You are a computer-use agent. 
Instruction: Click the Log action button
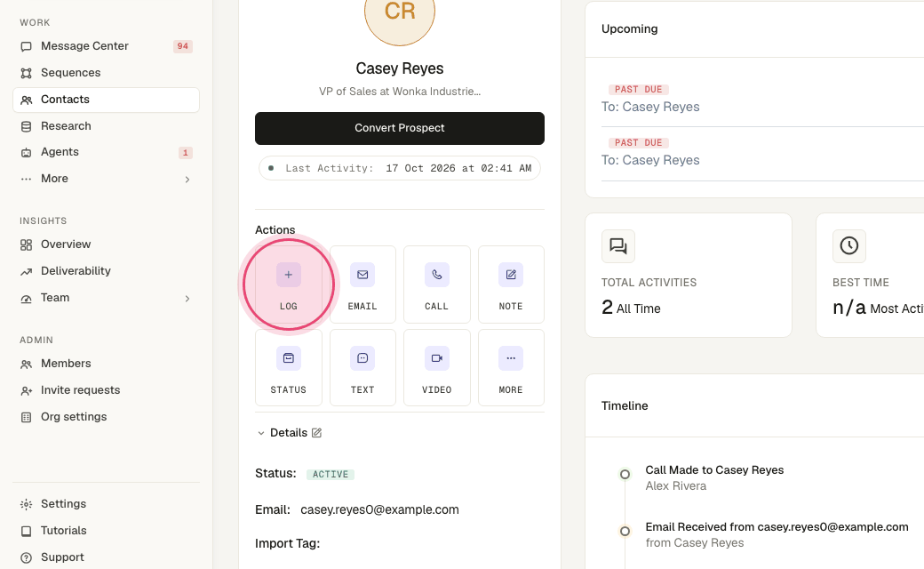pyautogui.click(x=288, y=284)
